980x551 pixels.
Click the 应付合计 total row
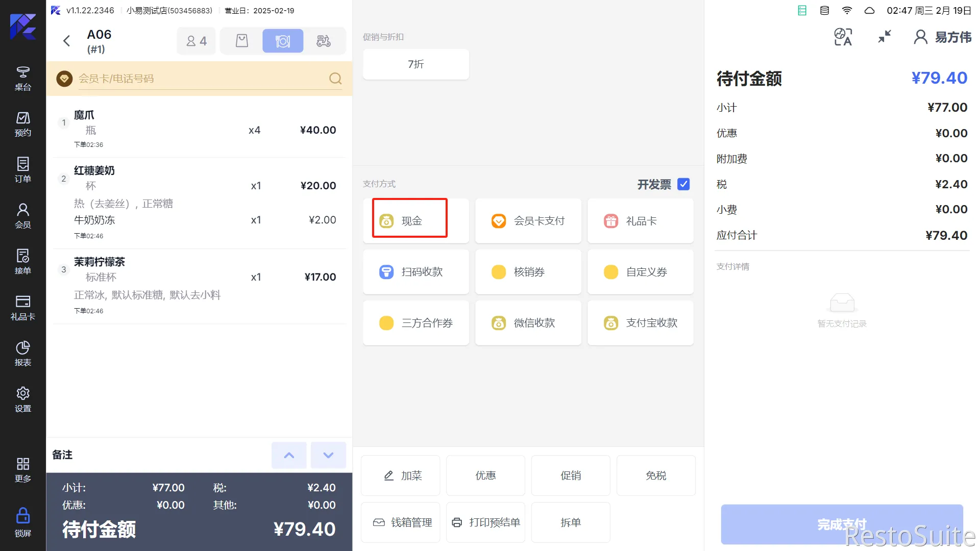tap(842, 235)
